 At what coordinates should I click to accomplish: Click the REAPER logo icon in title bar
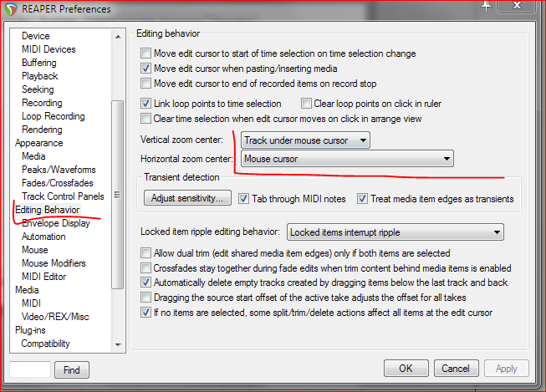point(11,9)
